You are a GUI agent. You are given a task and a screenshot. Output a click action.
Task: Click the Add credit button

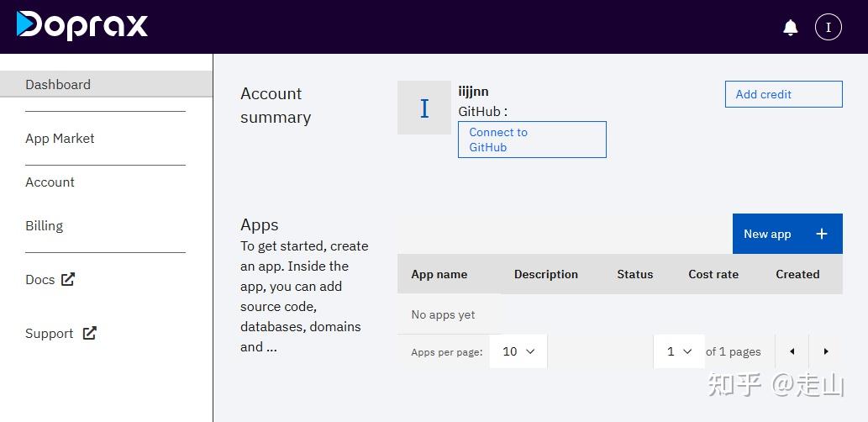[x=783, y=94]
